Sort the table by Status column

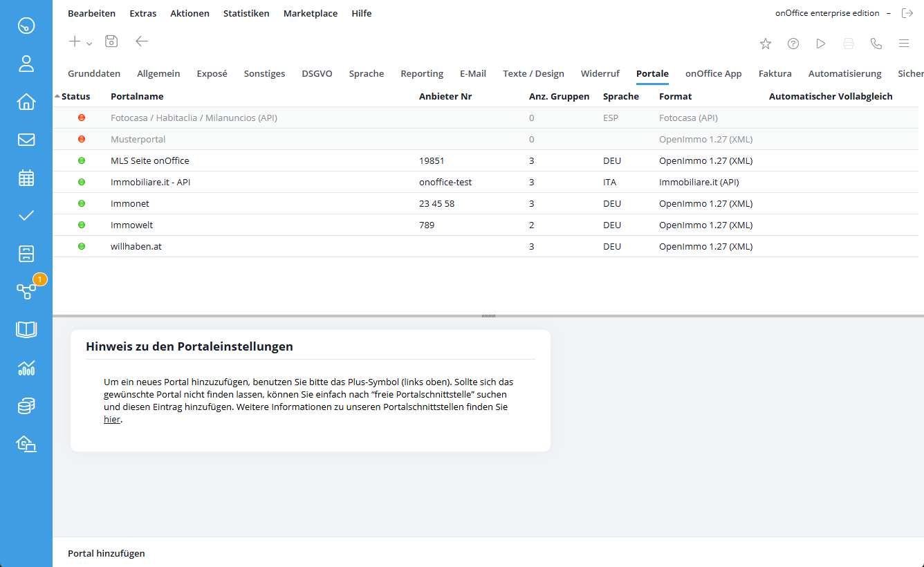click(x=75, y=96)
